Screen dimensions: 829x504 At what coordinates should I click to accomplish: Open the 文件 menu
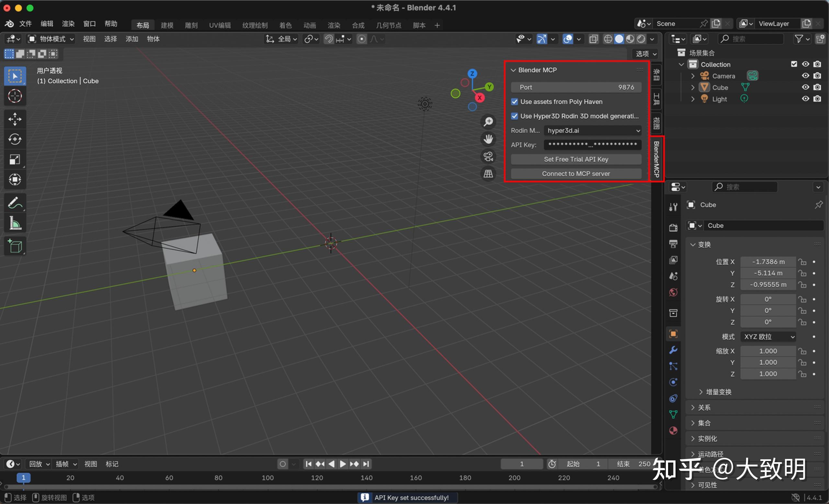[25, 24]
